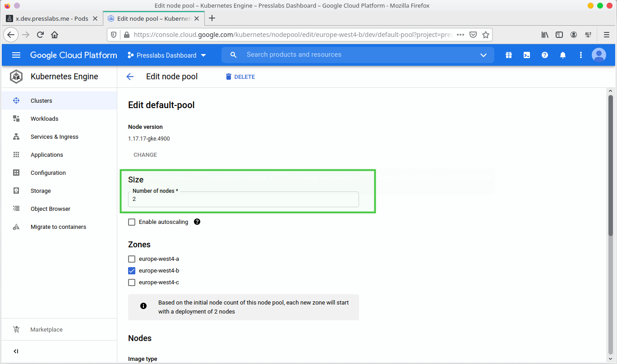Click the page vertical scrollbar
The height and width of the screenshot is (364, 617).
[611, 165]
